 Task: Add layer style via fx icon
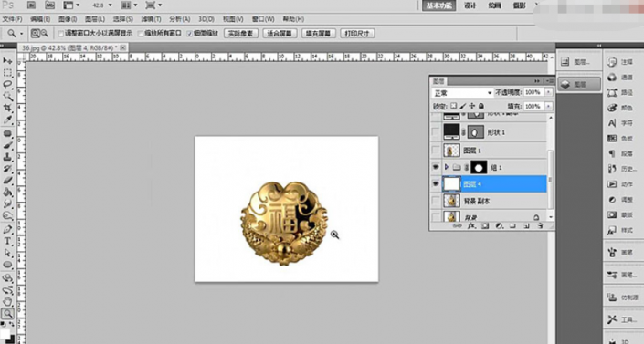pos(471,225)
